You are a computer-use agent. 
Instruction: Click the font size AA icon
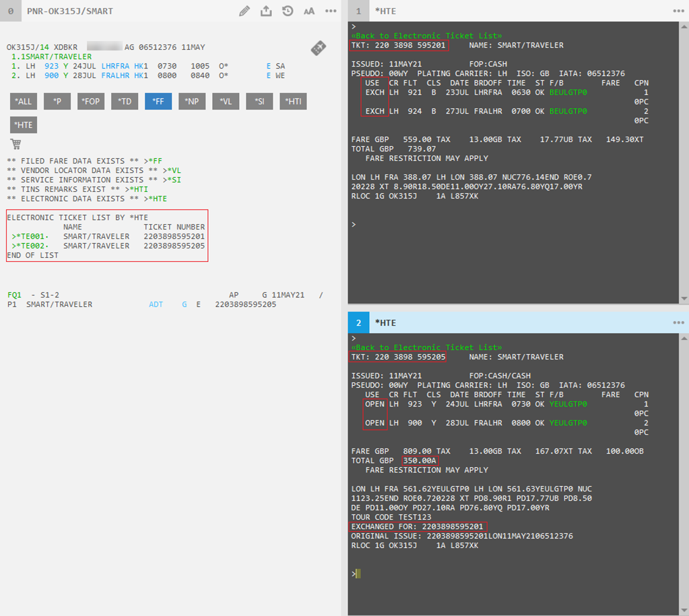pos(309,11)
